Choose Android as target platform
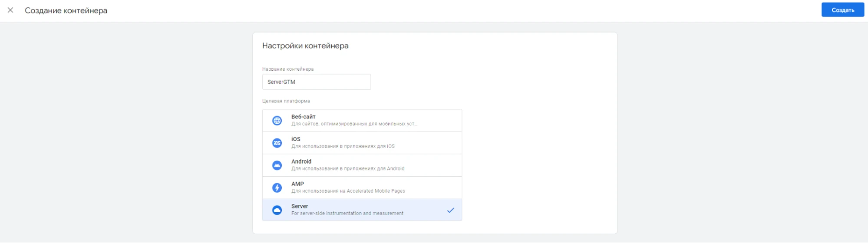The height and width of the screenshot is (243, 868). coord(301,161)
